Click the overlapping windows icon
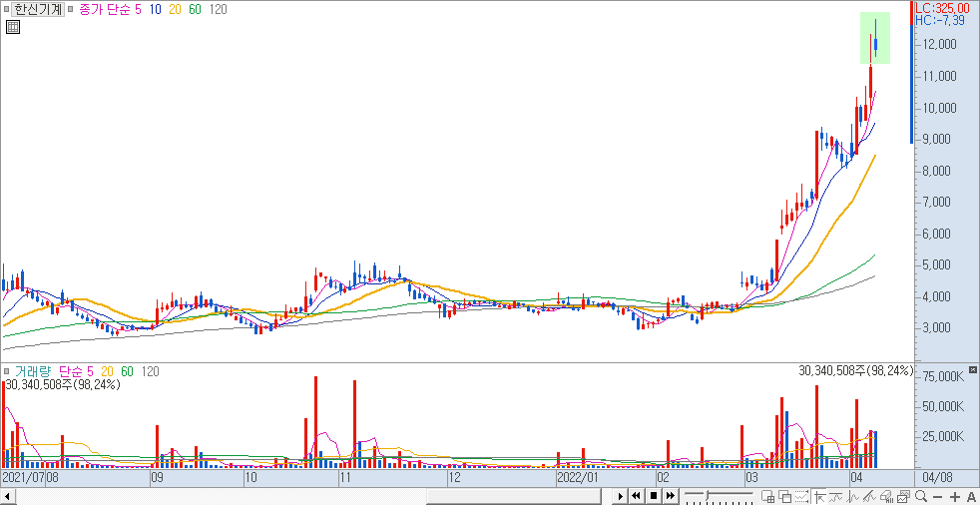The width and height of the screenshot is (980, 505). click(x=785, y=497)
